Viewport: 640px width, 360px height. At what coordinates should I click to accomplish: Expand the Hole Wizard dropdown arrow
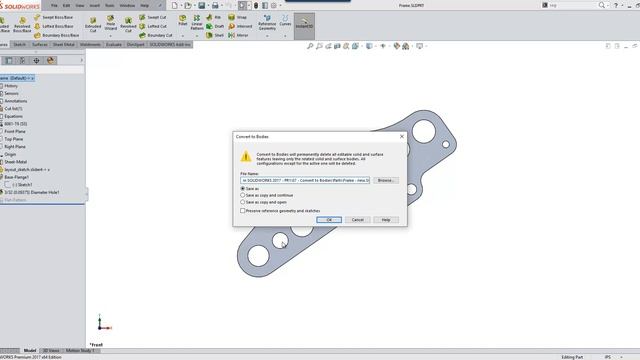click(x=111, y=36)
